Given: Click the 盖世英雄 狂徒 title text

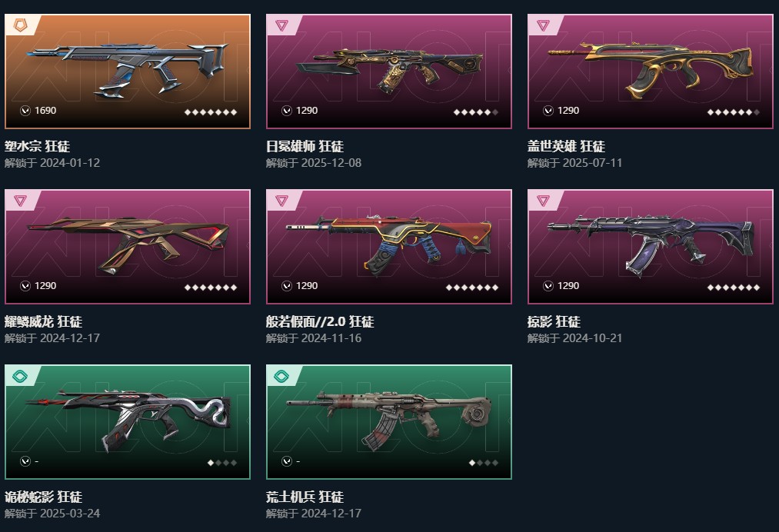Looking at the screenshot, I should (566, 146).
